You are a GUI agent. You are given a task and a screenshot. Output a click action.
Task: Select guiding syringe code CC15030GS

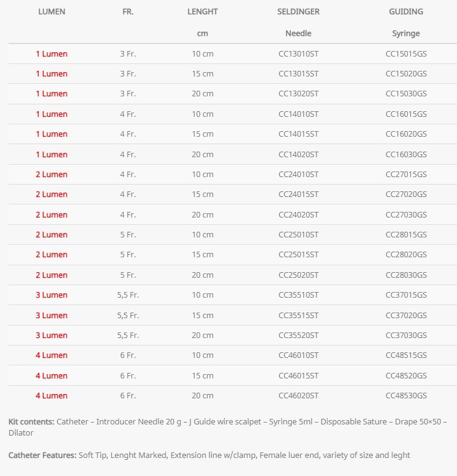(406, 94)
